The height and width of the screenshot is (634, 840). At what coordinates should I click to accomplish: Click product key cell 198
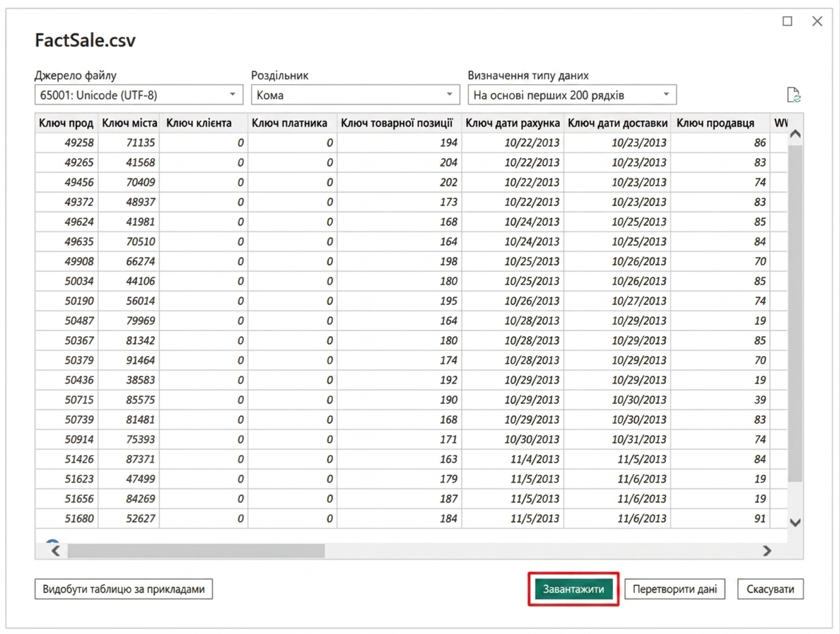point(399,262)
